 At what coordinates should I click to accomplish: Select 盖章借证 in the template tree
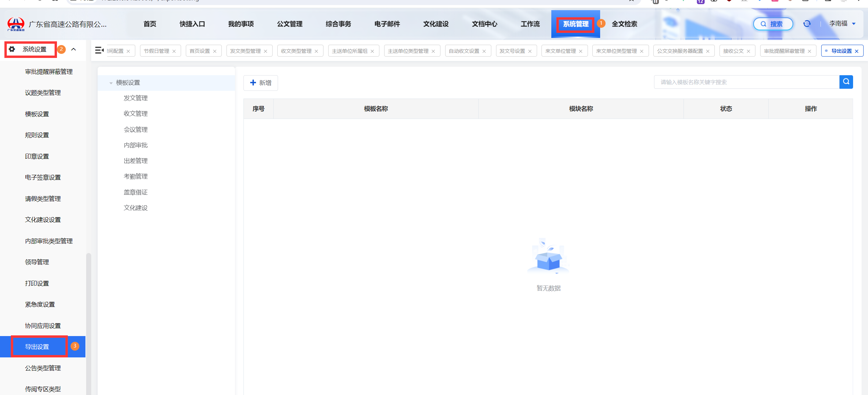click(136, 192)
